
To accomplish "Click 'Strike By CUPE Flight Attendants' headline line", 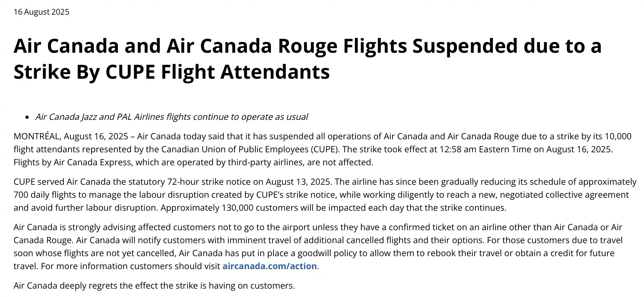I will [x=171, y=72].
